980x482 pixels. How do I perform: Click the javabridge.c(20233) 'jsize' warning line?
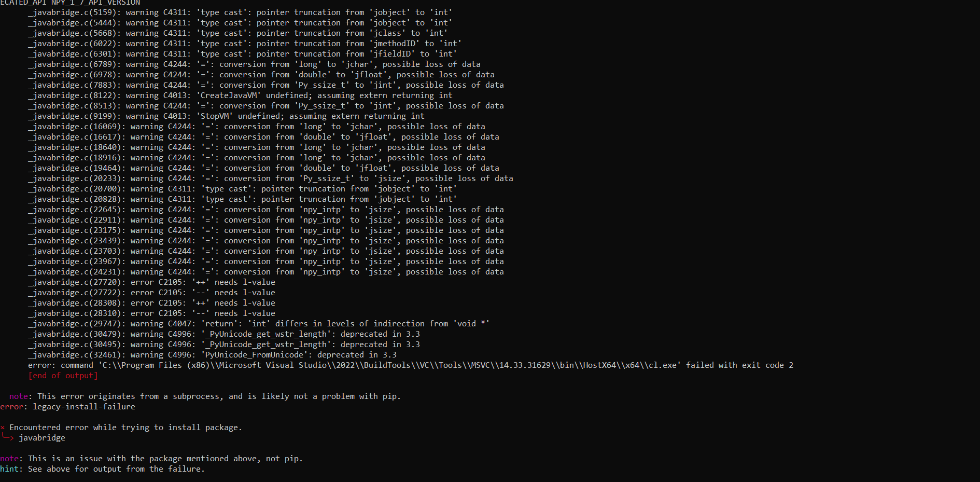pos(271,178)
